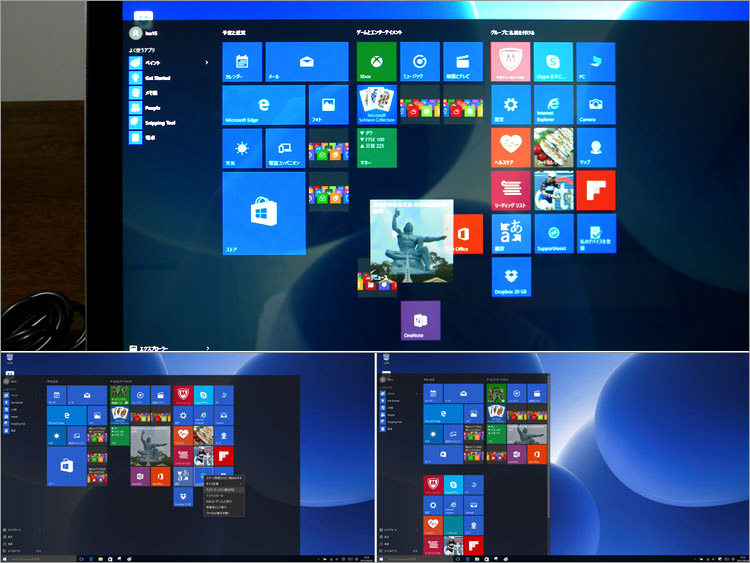Image resolution: width=750 pixels, height=563 pixels.
Task: Open the Store taskbar icon in bottom-right screenshot
Action: [x=486, y=559]
